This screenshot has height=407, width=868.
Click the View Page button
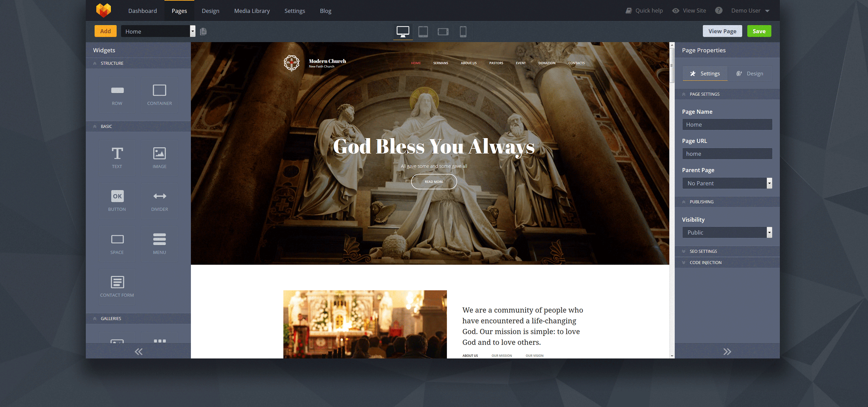click(x=722, y=31)
